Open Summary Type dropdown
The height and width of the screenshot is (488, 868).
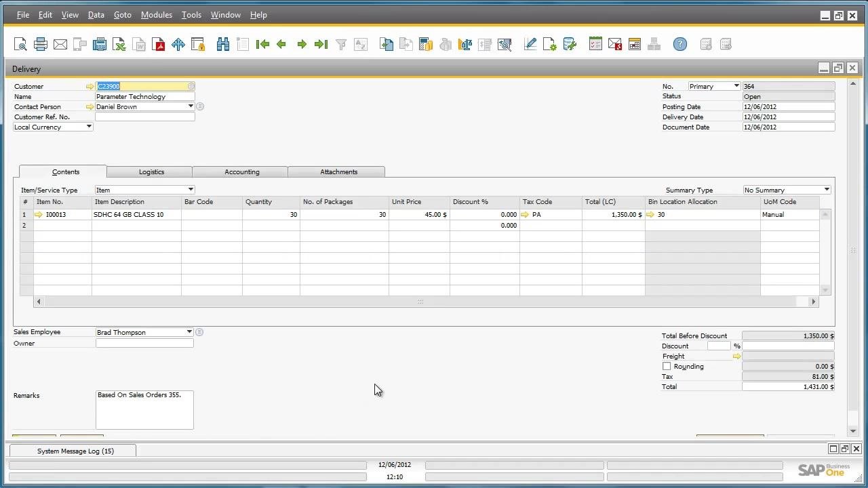827,190
